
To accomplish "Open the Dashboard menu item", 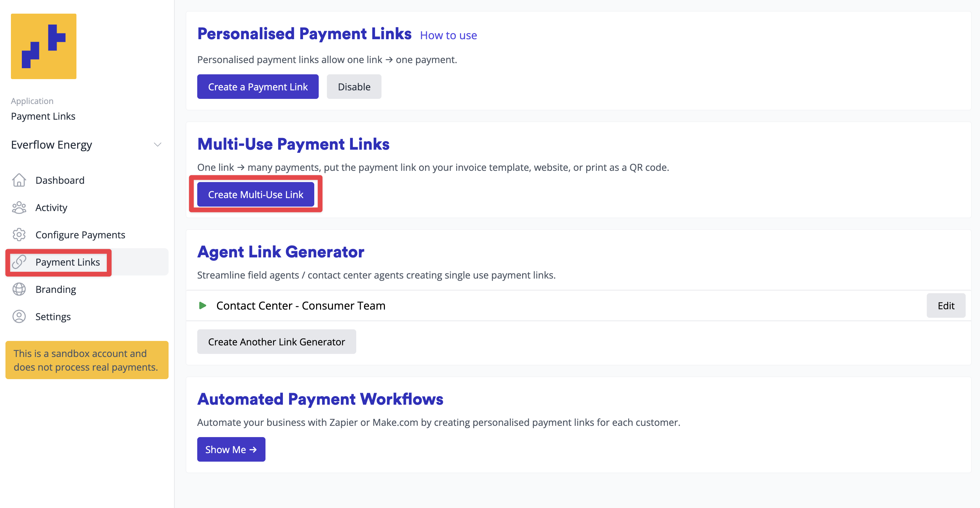I will (60, 180).
